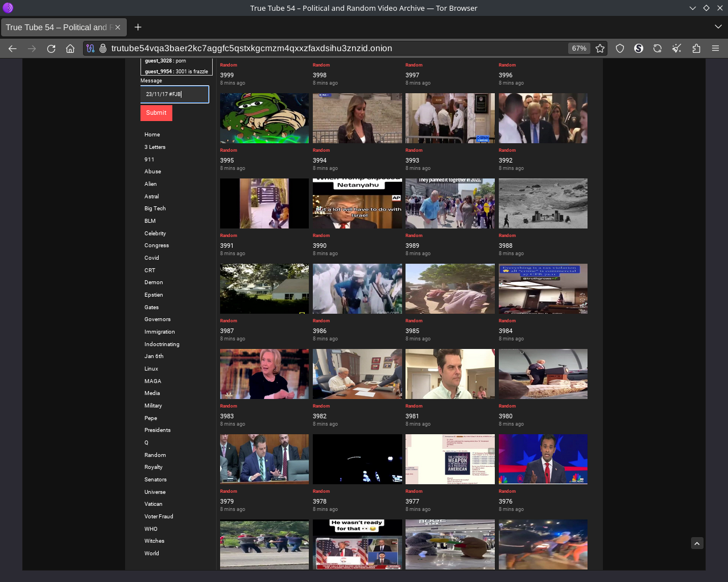Open video thumbnail for 3990
This screenshot has width=728, height=582.
pos(357,203)
